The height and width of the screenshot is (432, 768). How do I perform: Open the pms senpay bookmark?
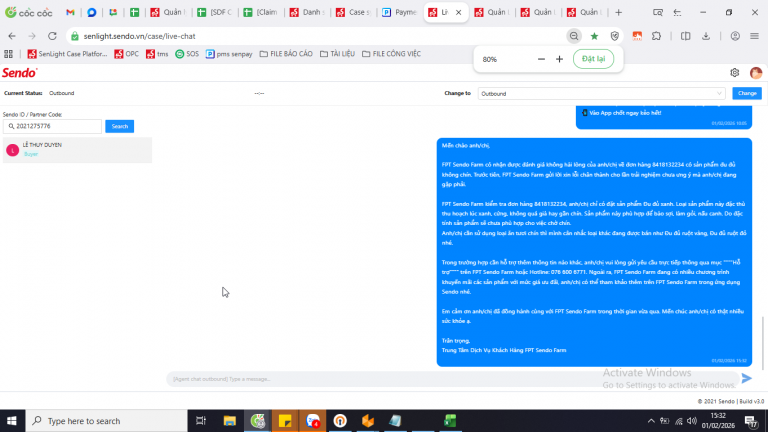tap(229, 54)
